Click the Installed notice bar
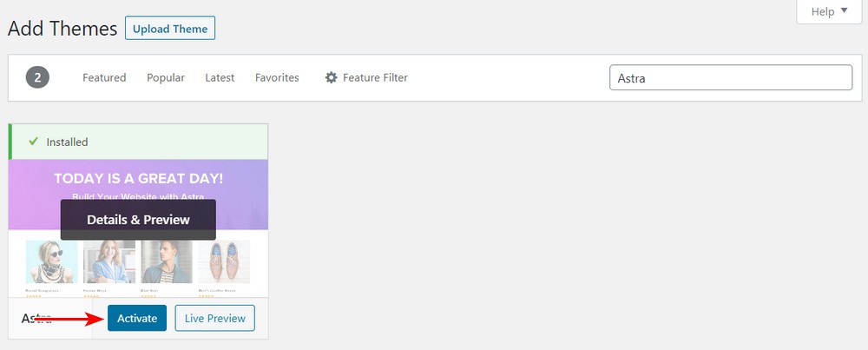Image resolution: width=868 pixels, height=350 pixels. pos(138,142)
